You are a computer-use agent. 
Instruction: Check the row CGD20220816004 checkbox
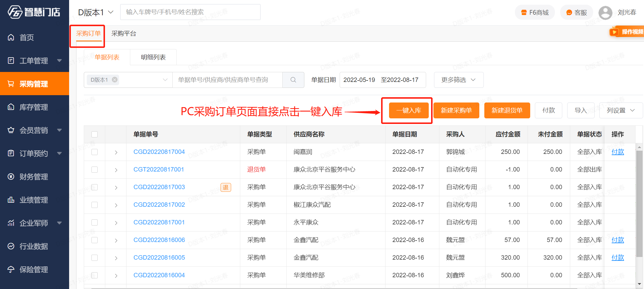[94, 275]
